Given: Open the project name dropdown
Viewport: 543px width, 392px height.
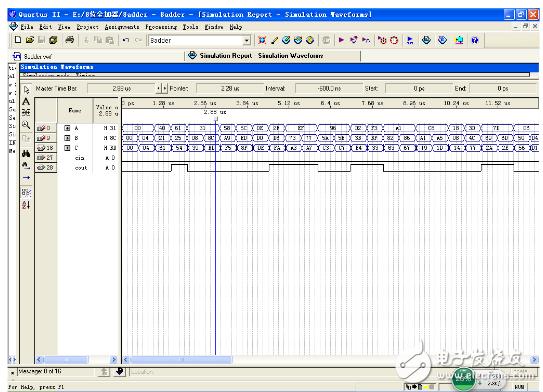Looking at the screenshot, I should click(x=247, y=41).
